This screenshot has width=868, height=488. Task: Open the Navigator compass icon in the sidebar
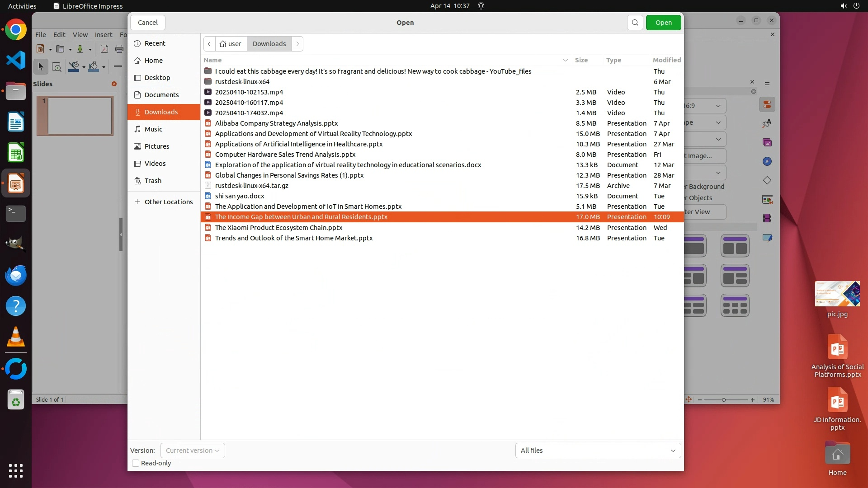click(767, 162)
